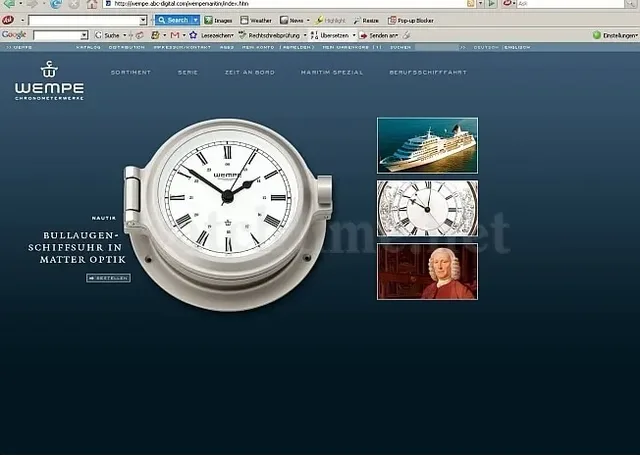640x455 pixels.
Task: Click the Gmail icon in Google toolbar
Action: point(175,35)
